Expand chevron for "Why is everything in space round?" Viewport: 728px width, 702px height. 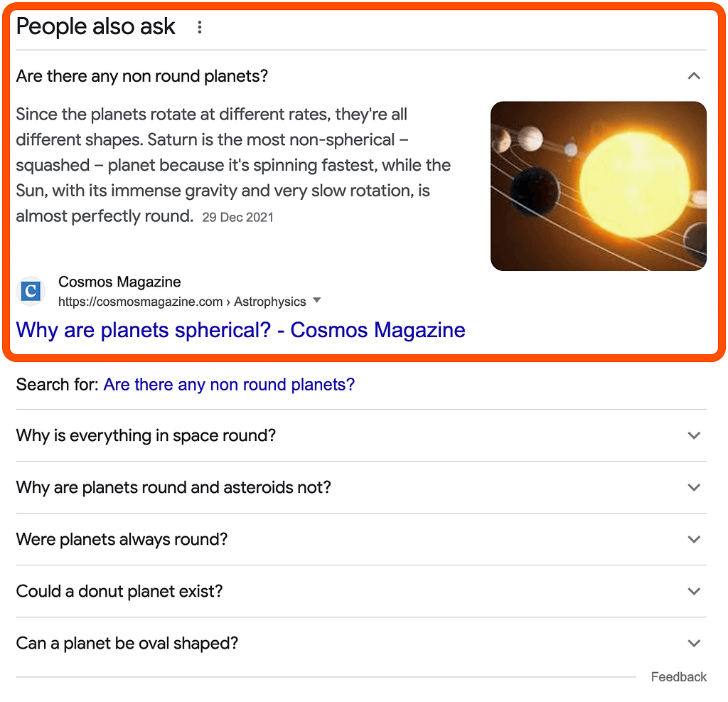tap(695, 435)
